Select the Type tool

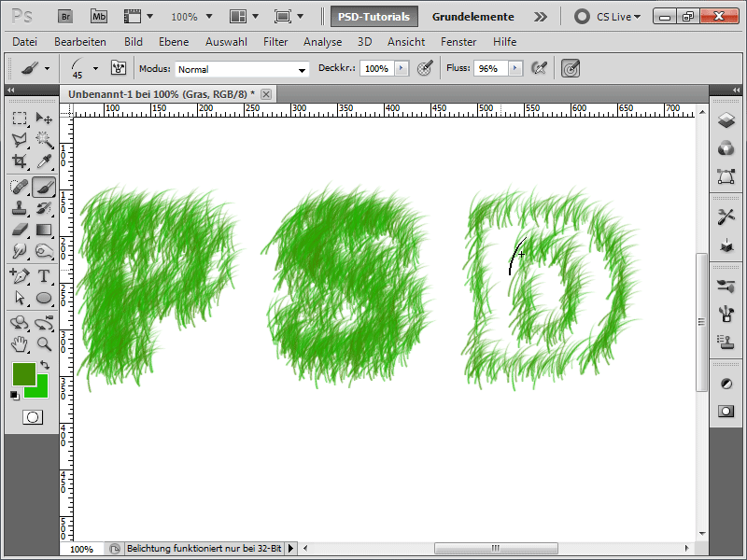[44, 276]
